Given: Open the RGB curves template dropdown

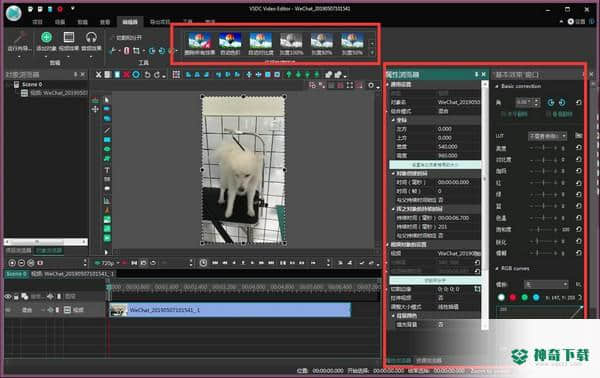Looking at the screenshot, I should coord(546,284).
